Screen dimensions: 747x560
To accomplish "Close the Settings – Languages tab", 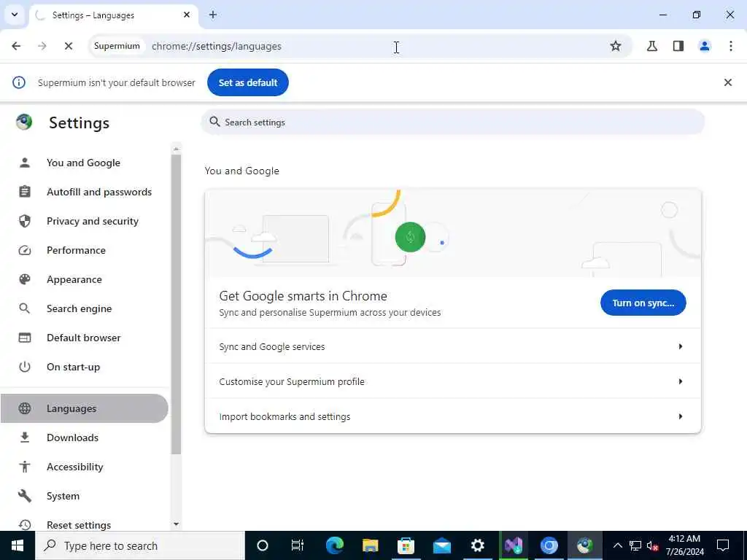I will coord(187,15).
